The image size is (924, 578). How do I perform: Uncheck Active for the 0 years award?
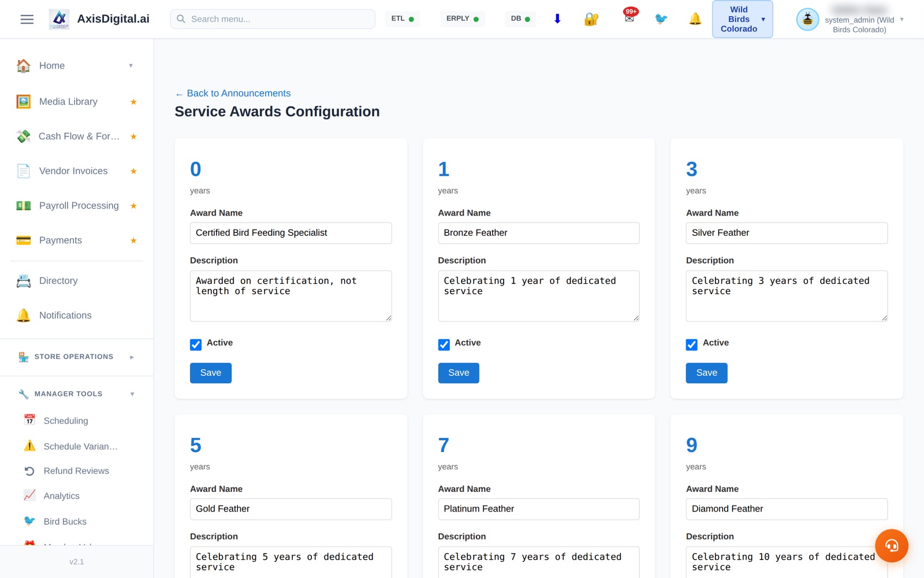click(x=196, y=344)
